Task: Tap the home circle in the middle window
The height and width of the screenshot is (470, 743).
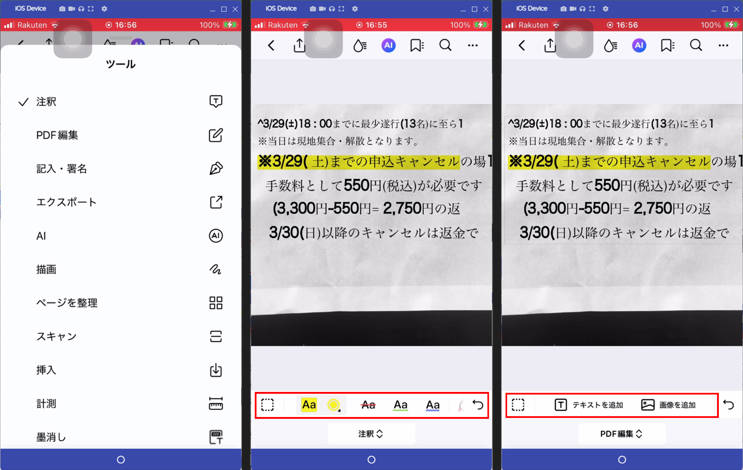Action: [x=372, y=460]
